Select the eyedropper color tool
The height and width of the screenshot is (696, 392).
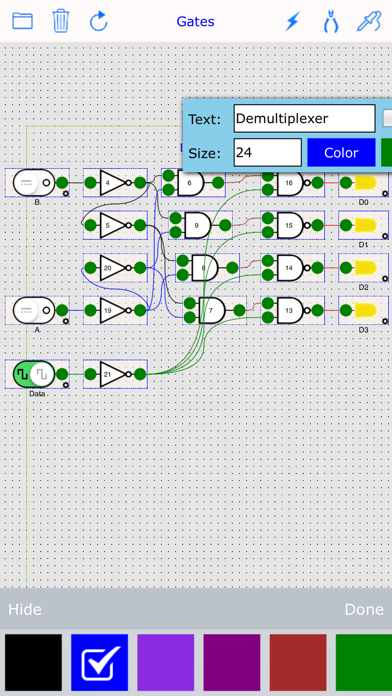pyautogui.click(x=369, y=21)
